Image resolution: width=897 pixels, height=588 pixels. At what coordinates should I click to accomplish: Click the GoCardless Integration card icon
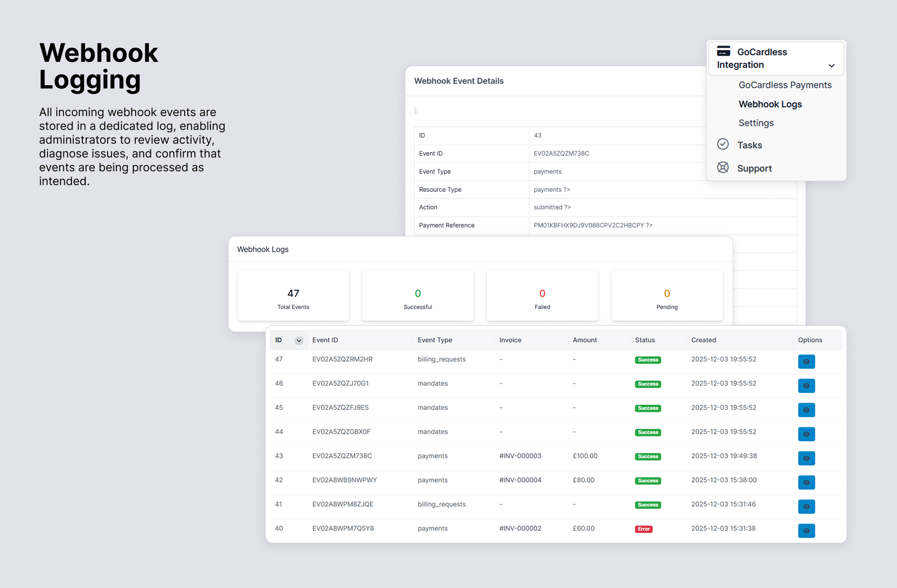click(x=724, y=51)
